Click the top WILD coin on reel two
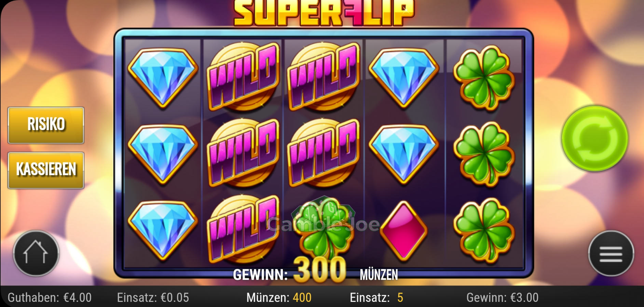This screenshot has height=307, width=644. point(243,77)
